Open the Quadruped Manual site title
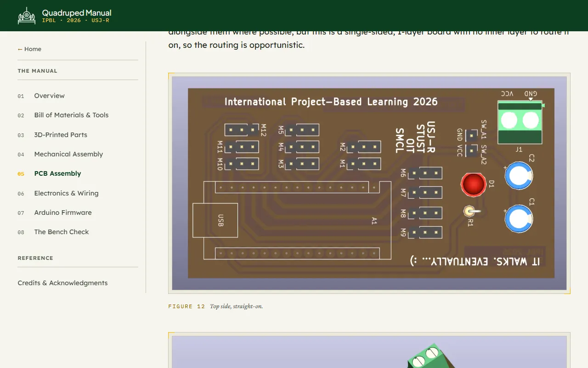 click(x=77, y=13)
